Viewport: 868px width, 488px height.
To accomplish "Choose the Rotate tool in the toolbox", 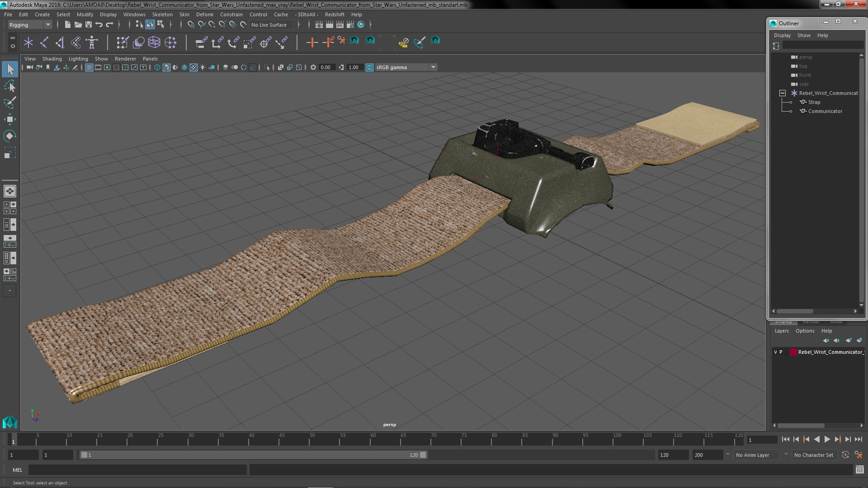I will 10,136.
